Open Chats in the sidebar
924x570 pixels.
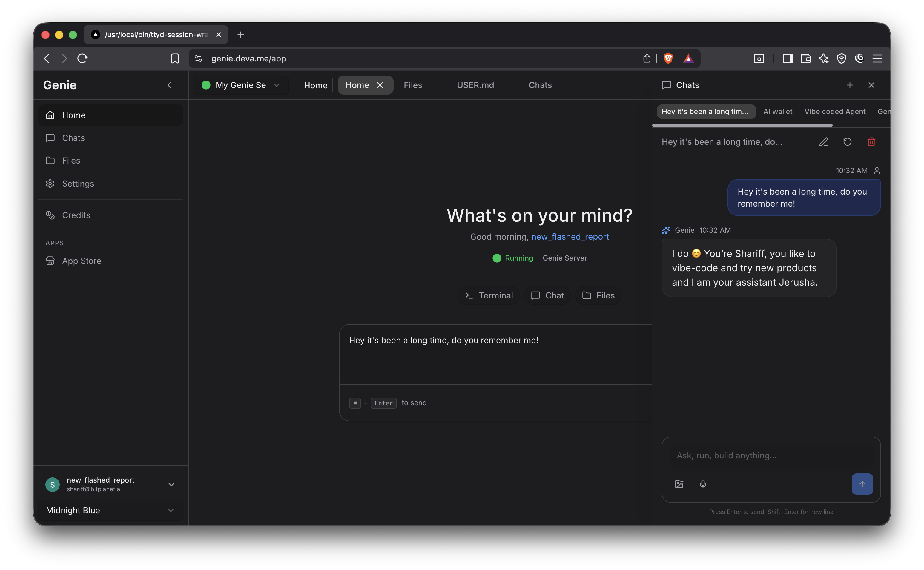click(x=111, y=138)
